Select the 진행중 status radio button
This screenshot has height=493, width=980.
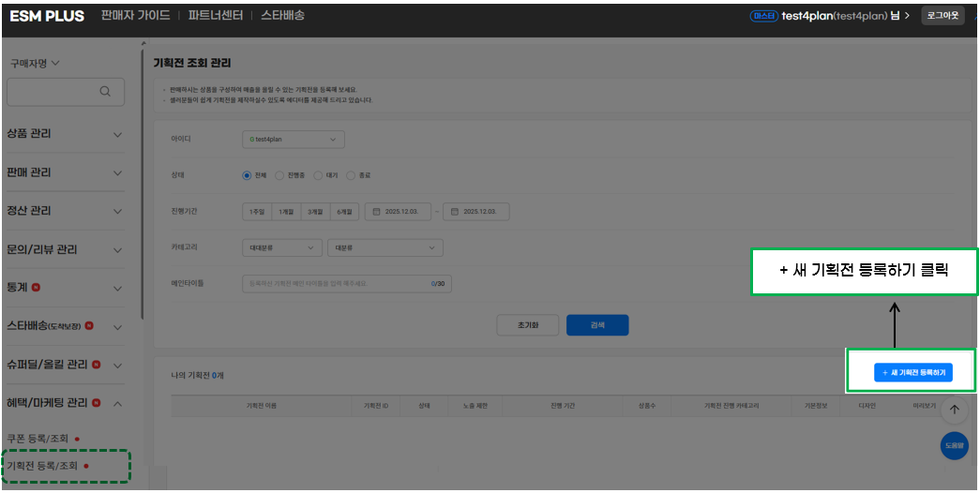tap(279, 175)
